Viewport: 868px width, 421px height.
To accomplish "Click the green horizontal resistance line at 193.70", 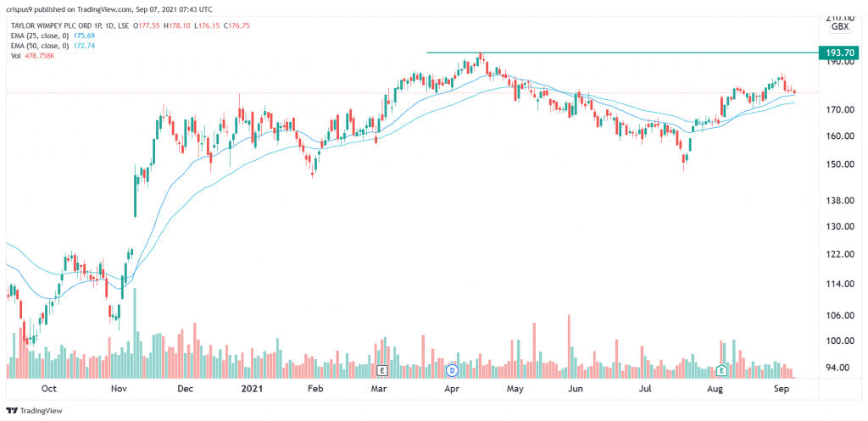I will tap(621, 53).
